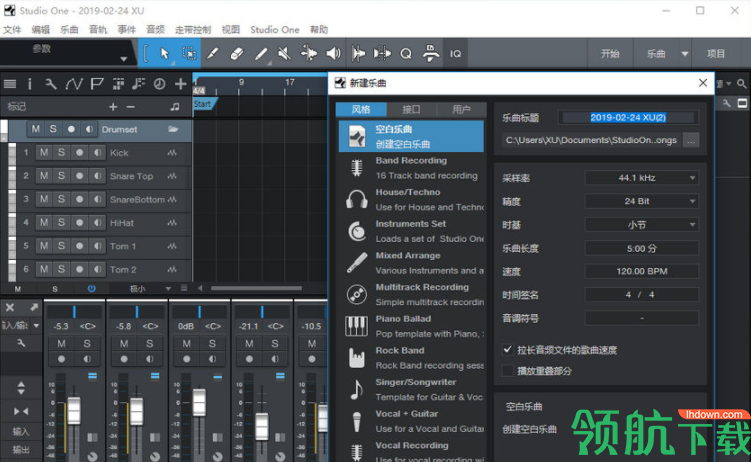
Task: Open the 编辑 menu
Action: [41, 30]
